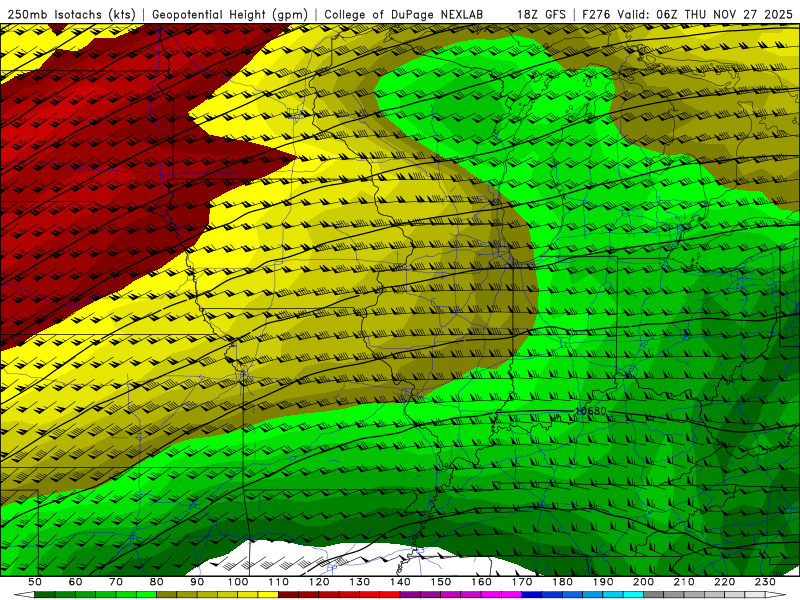Click the '190' color scale label
800x600 pixels.
tap(603, 582)
